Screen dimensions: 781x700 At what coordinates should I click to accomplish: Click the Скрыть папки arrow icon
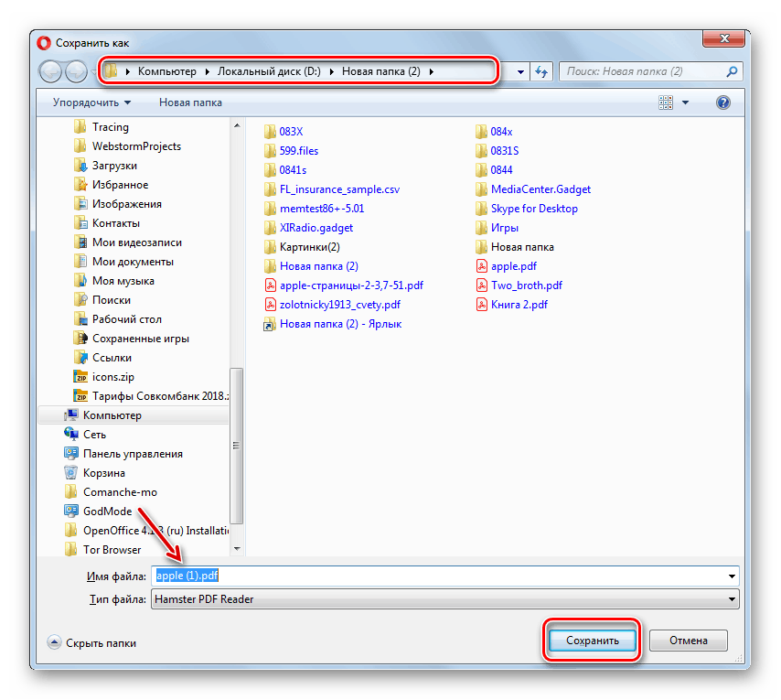click(54, 642)
